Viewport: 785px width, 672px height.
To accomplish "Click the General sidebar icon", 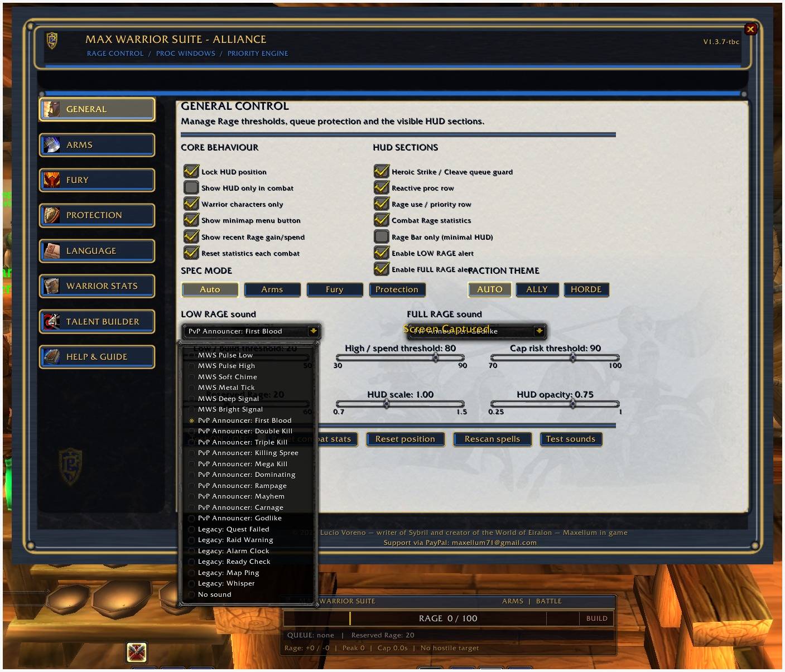I will (x=52, y=109).
